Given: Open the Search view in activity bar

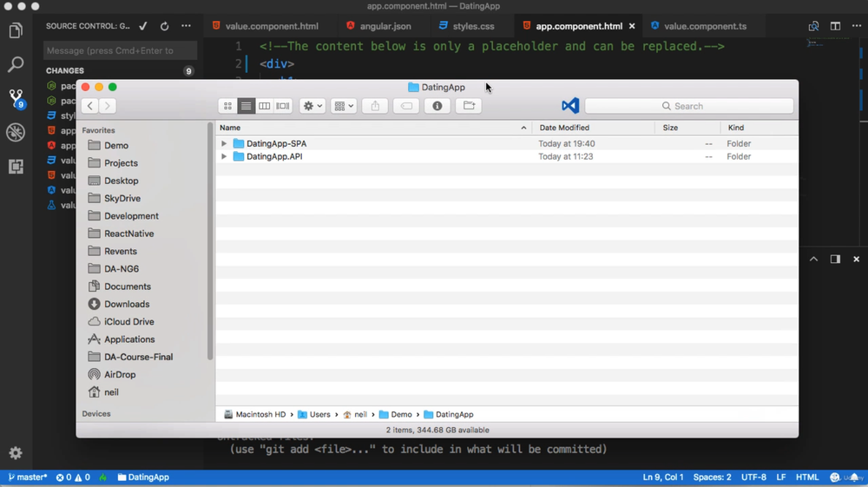Looking at the screenshot, I should tap(16, 64).
